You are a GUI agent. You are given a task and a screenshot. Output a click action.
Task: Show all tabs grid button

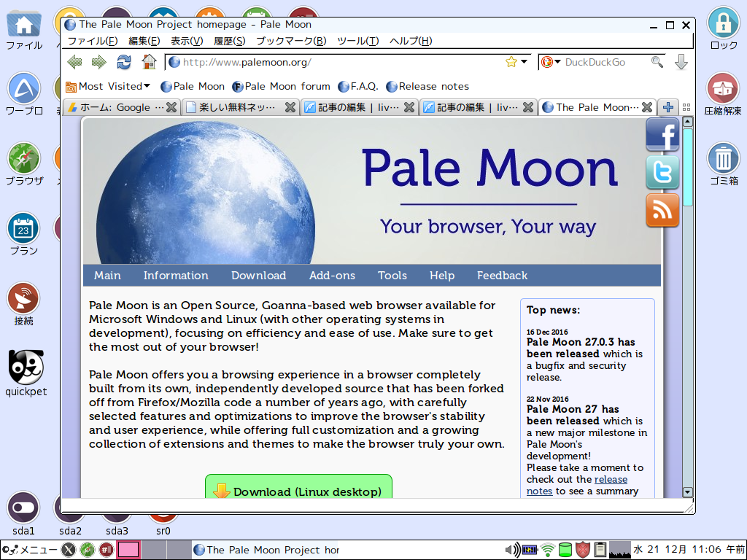(x=686, y=108)
